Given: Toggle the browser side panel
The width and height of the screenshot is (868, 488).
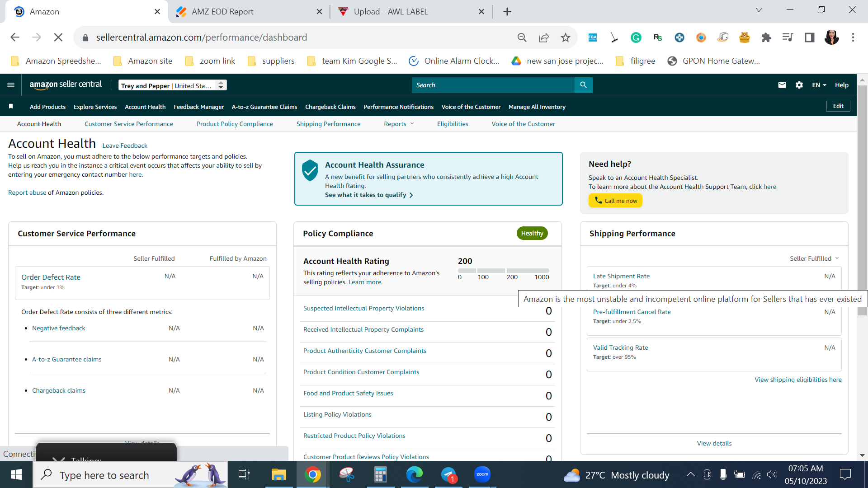Looking at the screenshot, I should 809,38.
